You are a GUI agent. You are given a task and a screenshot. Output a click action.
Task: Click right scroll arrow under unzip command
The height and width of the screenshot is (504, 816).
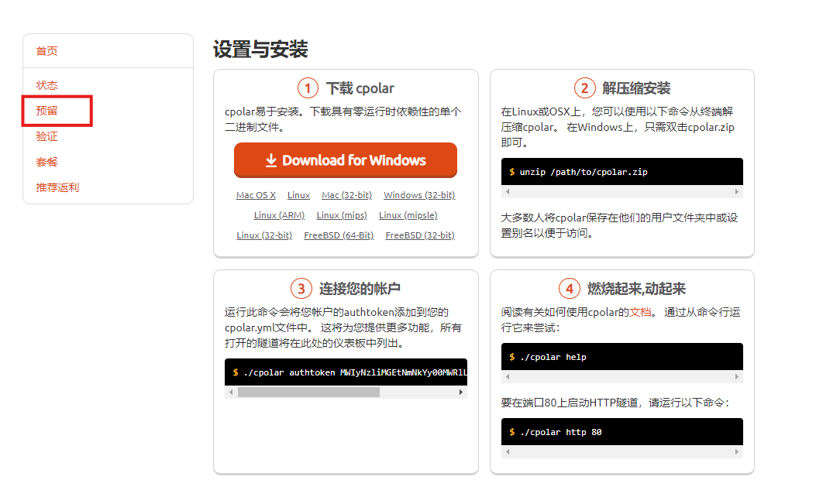coord(736,191)
